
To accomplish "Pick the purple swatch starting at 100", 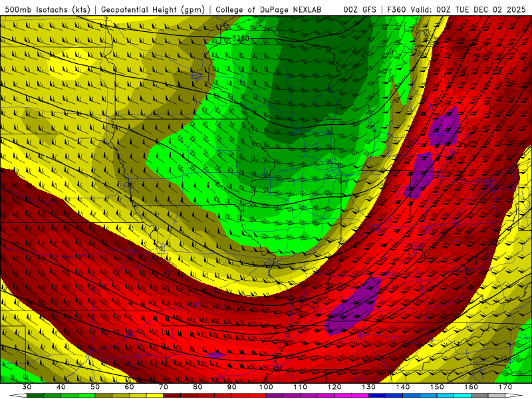I will [x=275, y=396].
